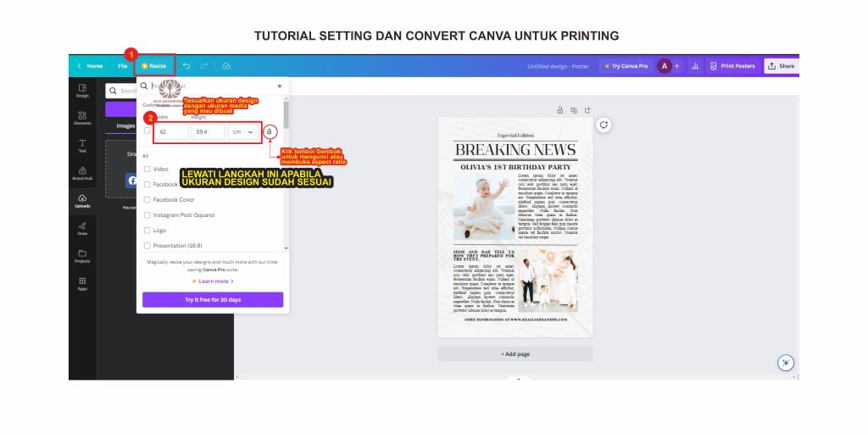Click the Height input field showing 59.4
Image resolution: width=868 pixels, height=434 pixels.
pyautogui.click(x=209, y=131)
